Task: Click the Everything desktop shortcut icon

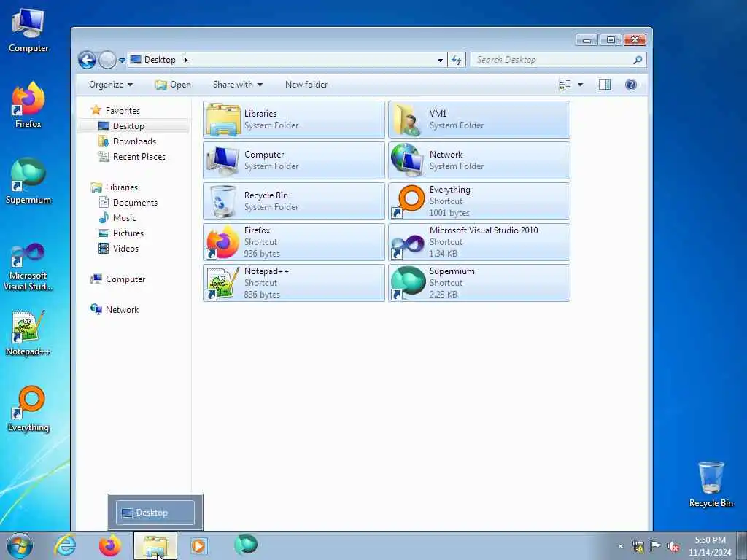Action: click(28, 408)
